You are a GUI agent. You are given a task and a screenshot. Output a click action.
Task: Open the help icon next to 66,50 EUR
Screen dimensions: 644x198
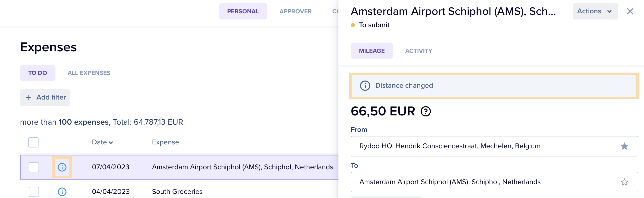tap(425, 111)
